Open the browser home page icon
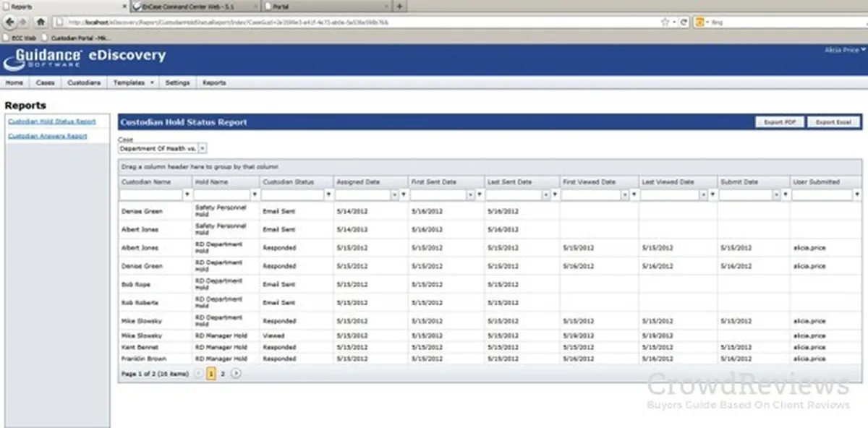Viewport: 868px width, 428px height. coord(41,22)
